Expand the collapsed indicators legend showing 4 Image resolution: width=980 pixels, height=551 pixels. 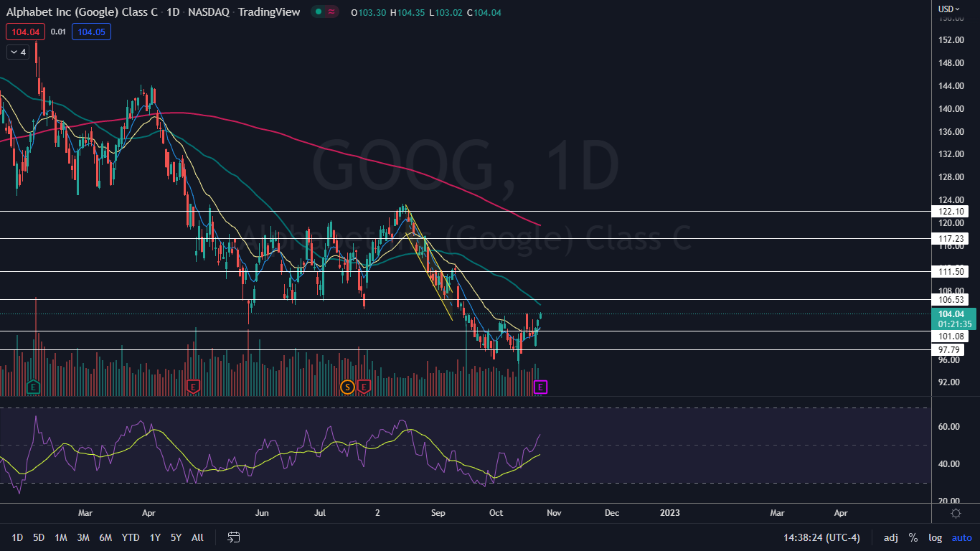click(x=18, y=52)
